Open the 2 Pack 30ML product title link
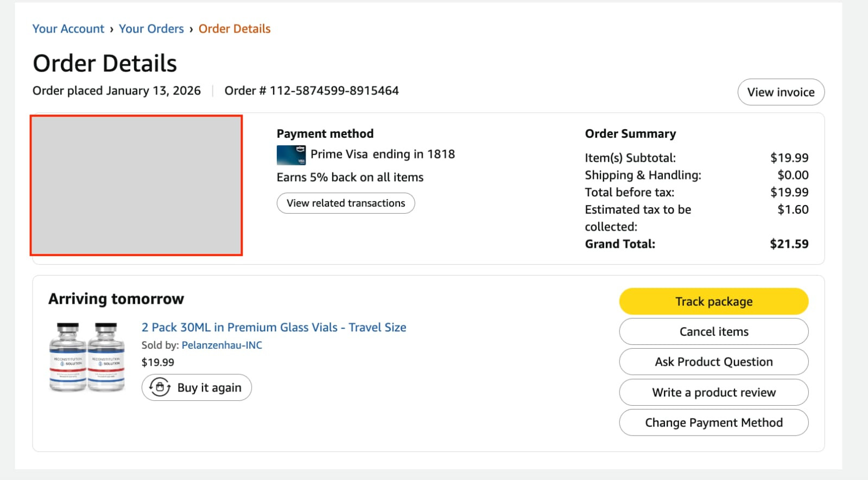The height and width of the screenshot is (480, 868). point(274,328)
